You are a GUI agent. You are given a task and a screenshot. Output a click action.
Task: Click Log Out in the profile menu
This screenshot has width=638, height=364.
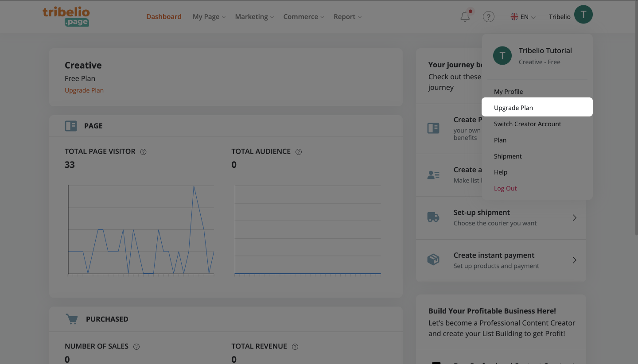point(505,188)
